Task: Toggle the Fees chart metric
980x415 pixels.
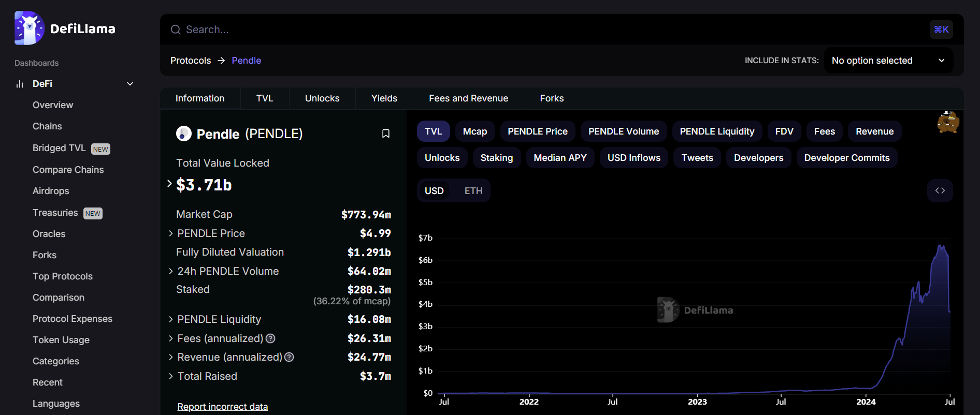Action: coord(825,131)
